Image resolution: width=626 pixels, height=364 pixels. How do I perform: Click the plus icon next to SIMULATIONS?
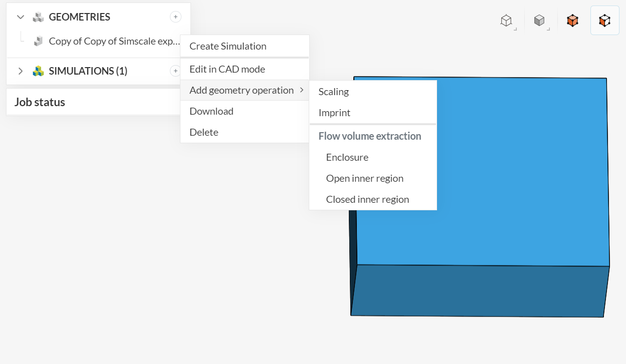tap(175, 71)
